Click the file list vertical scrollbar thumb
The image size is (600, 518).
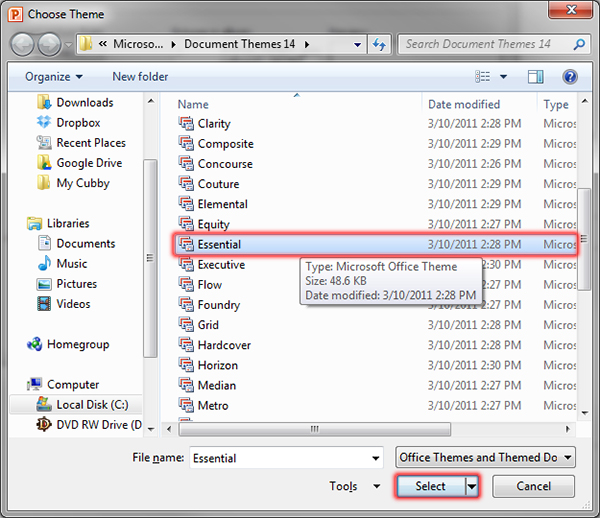pos(584,239)
